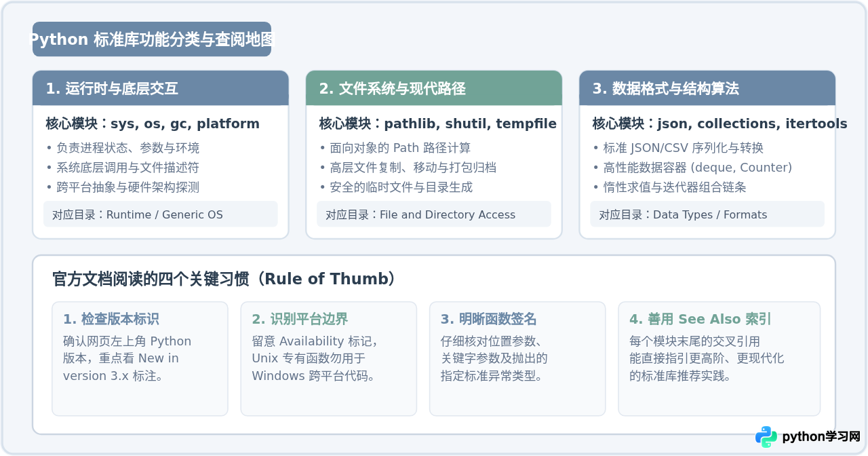Click the python学习网 watermark text
Viewport: 868px width, 456px height.
821,437
